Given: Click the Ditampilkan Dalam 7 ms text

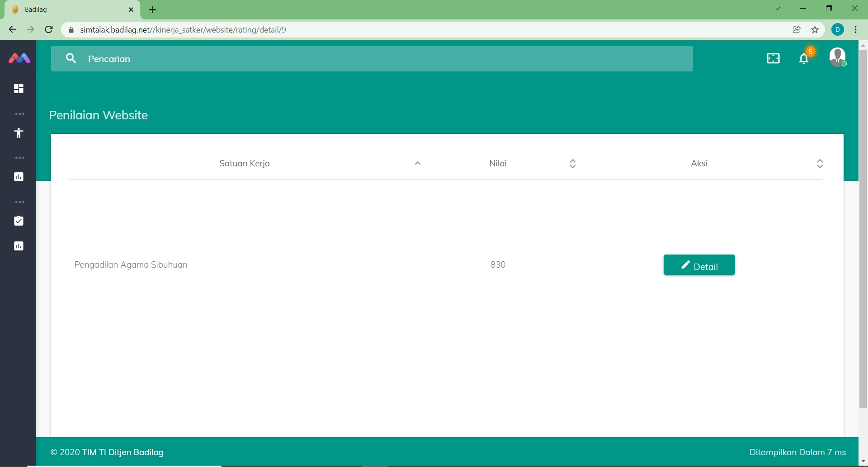Looking at the screenshot, I should pos(797,452).
